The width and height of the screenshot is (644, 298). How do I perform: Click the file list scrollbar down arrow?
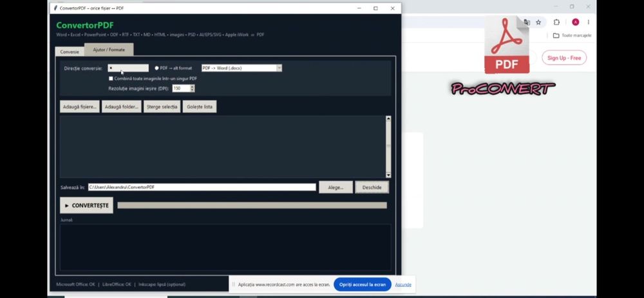click(x=388, y=175)
